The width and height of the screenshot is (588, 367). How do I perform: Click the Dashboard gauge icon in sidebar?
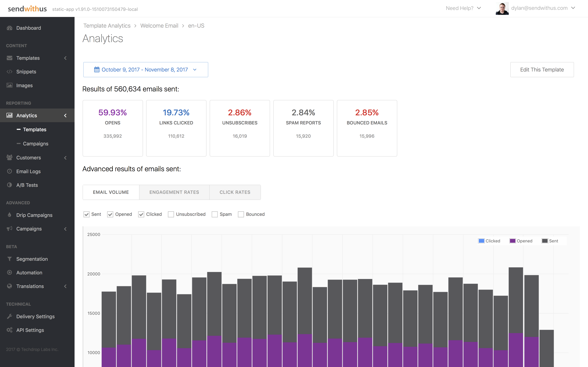coord(9,28)
